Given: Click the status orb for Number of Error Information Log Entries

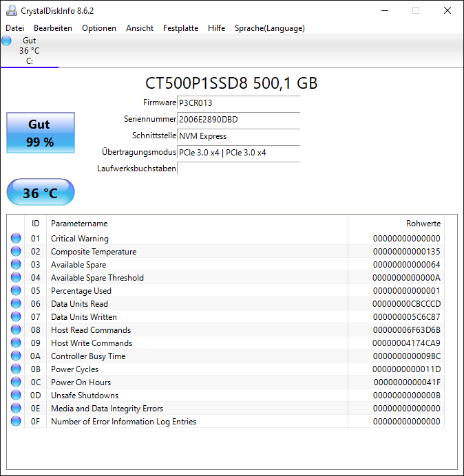Looking at the screenshot, I should pos(16,421).
